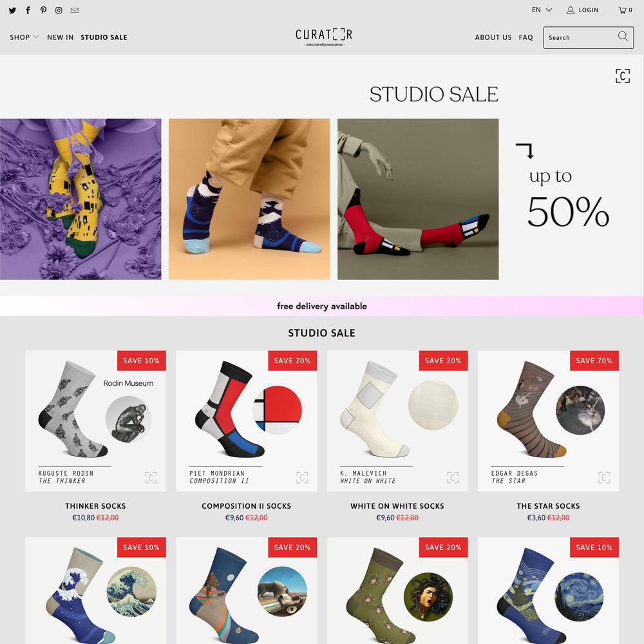Open the Composition II Socks title link
The width and height of the screenshot is (644, 644).
pos(247,506)
